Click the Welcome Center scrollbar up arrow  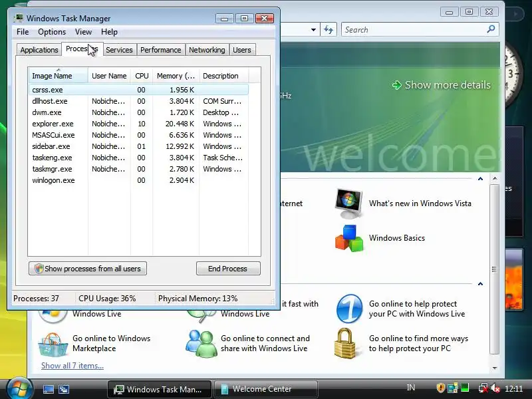pos(495,178)
